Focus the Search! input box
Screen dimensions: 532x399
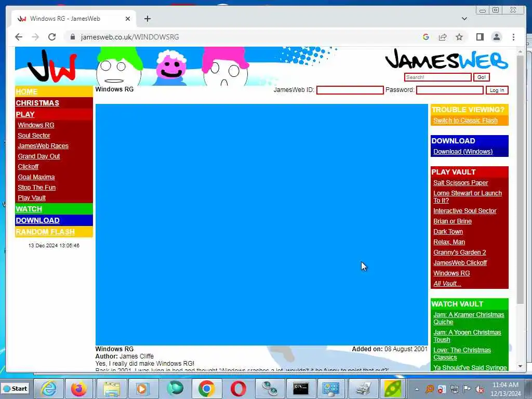(x=437, y=77)
